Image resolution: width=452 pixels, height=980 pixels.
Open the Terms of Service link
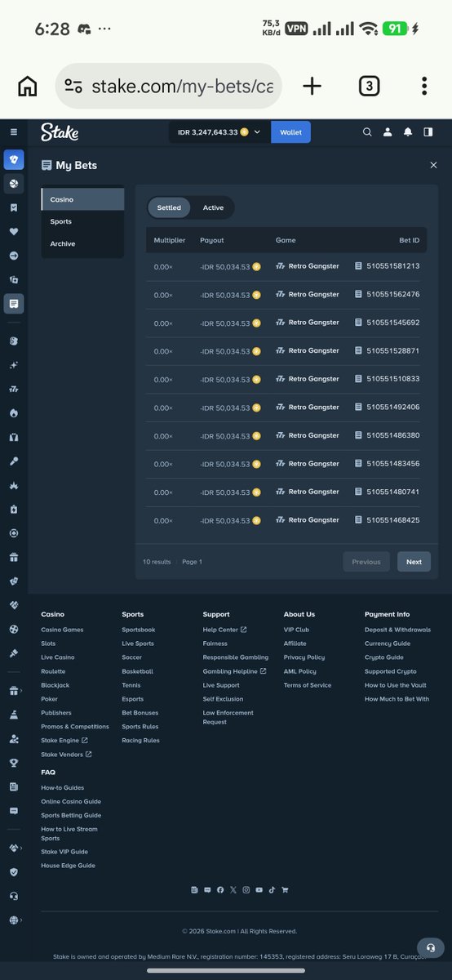[x=308, y=685]
